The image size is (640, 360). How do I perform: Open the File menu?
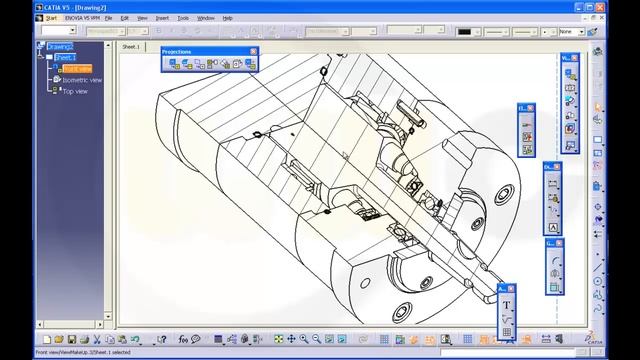click(109, 18)
